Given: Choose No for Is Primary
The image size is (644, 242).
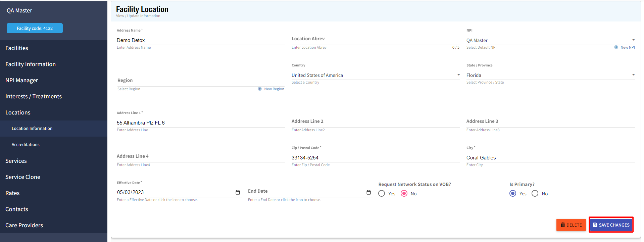Looking at the screenshot, I should click(535, 194).
